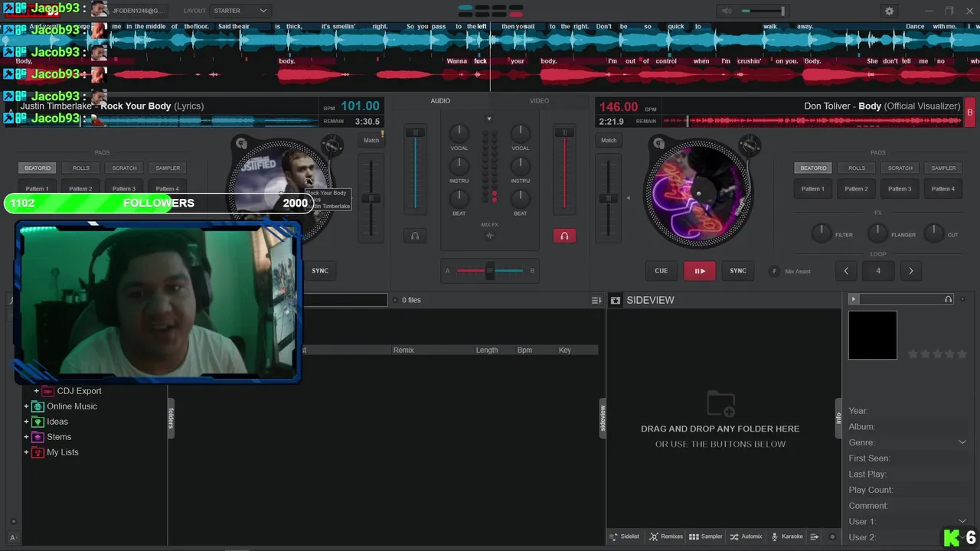Expand the CDJ Export tree node
Screen dimensions: 980x551
[x=36, y=391]
